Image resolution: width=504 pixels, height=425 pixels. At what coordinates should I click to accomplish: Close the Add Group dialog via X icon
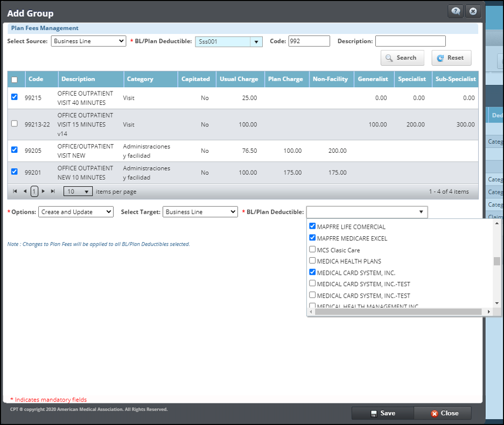[473, 11]
